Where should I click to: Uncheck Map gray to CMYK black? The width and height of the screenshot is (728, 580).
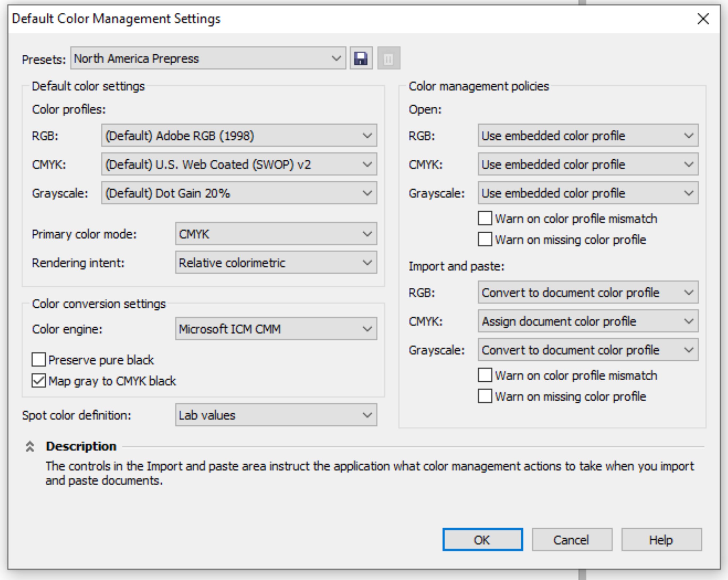[39, 381]
